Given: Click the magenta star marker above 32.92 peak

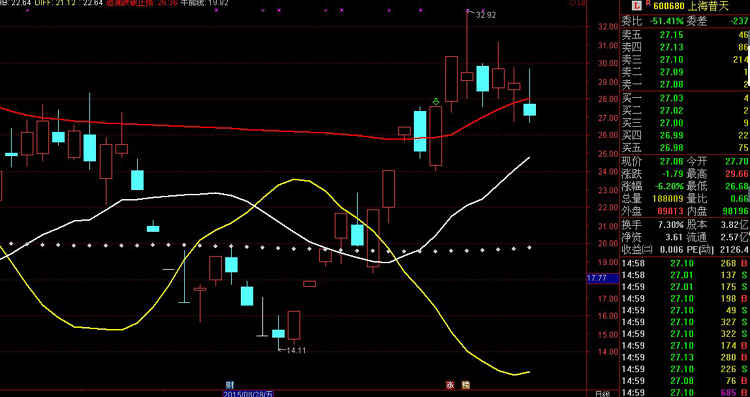Looking at the screenshot, I should coord(468,10).
